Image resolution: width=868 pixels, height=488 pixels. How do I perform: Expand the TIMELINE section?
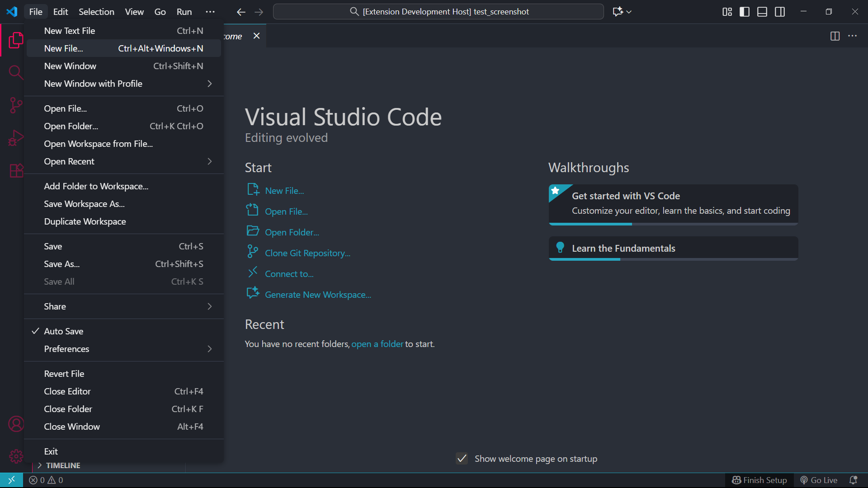(63, 465)
